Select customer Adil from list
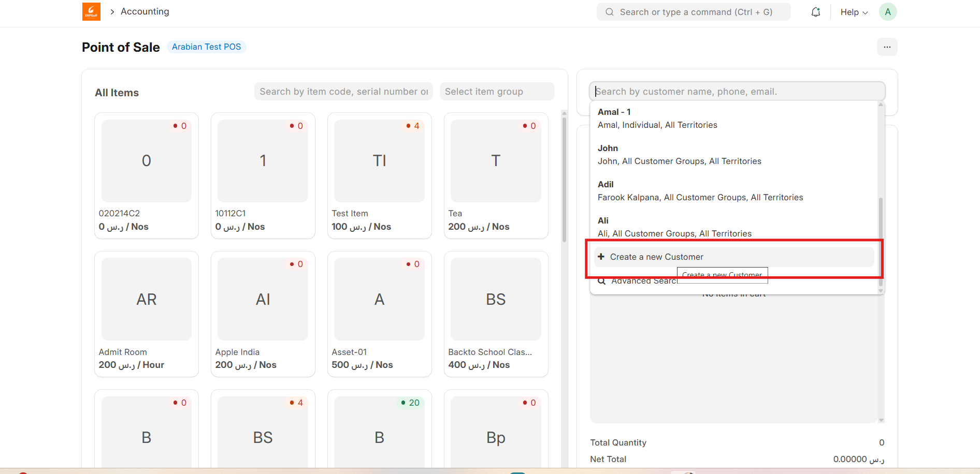980x474 pixels. point(733,191)
